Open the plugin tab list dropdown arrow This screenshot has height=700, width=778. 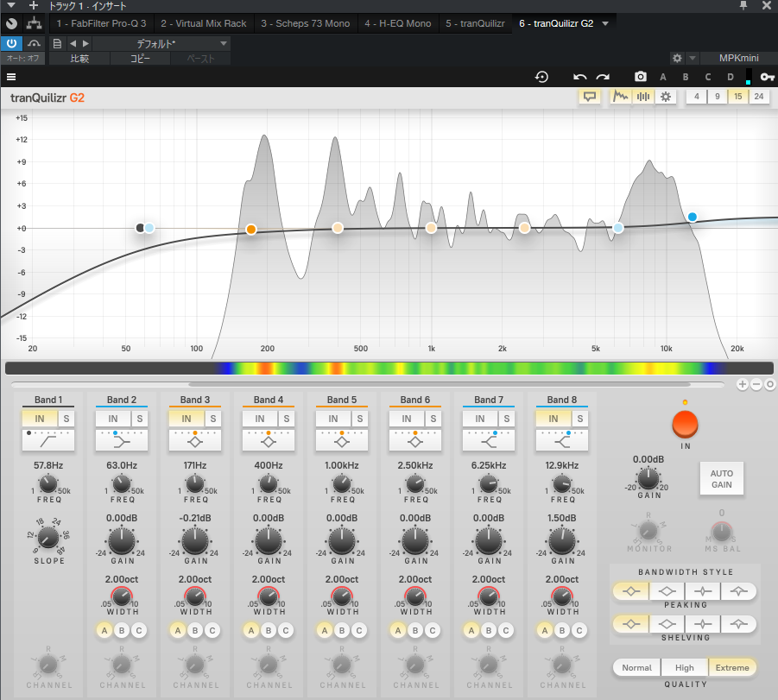pos(605,23)
